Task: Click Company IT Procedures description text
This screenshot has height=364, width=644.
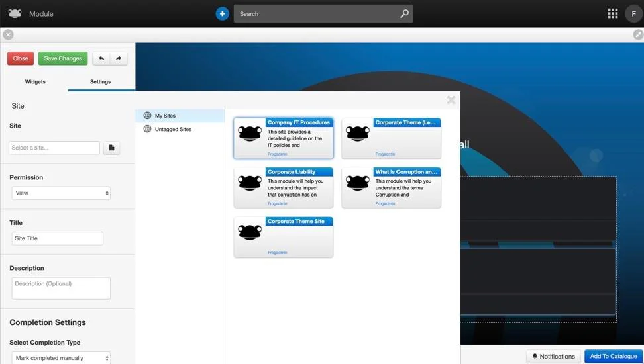Action: click(295, 138)
